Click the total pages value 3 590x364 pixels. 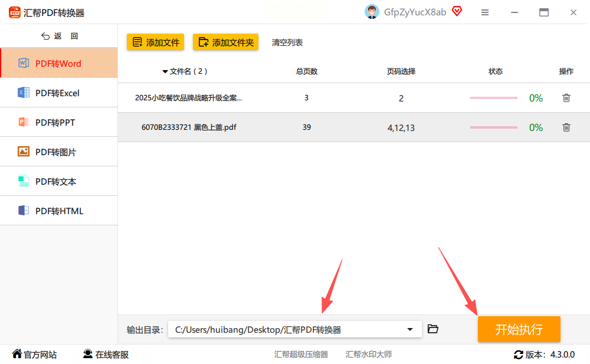point(306,98)
